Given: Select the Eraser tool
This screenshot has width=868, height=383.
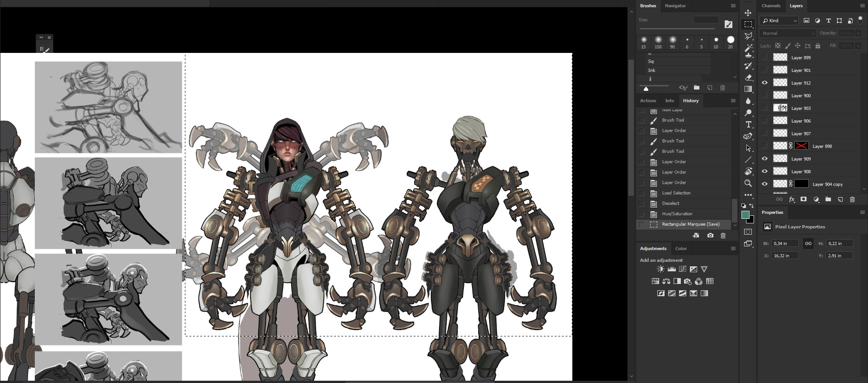Looking at the screenshot, I should [748, 77].
